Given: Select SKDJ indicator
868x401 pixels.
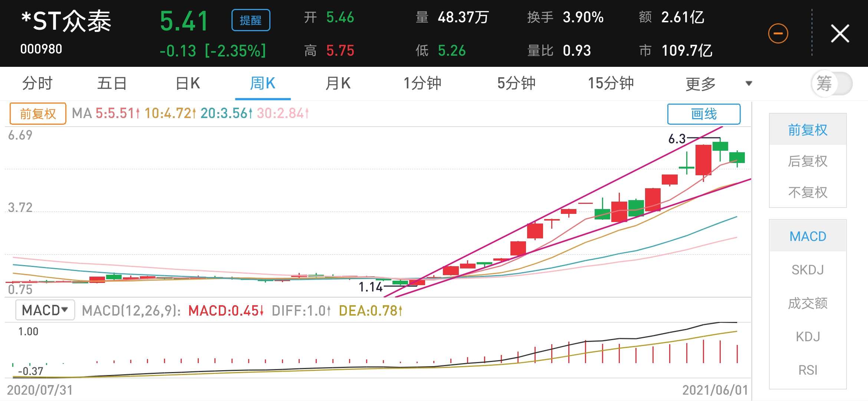Looking at the screenshot, I should [808, 270].
